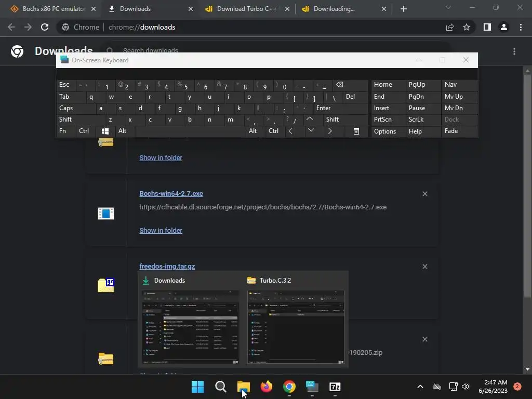This screenshot has width=532, height=399.
Task: Remove freedos-img.tar.gz from the list
Action: tap(425, 267)
